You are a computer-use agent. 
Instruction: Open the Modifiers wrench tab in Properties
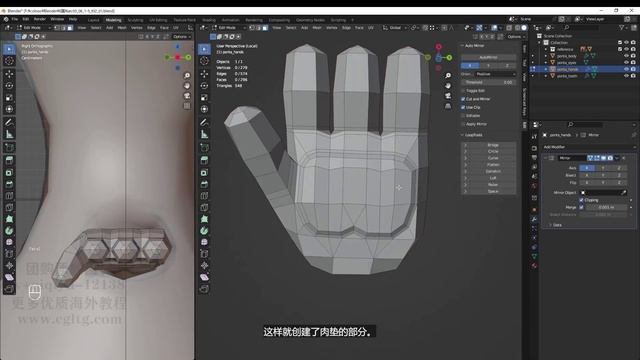coord(534,220)
